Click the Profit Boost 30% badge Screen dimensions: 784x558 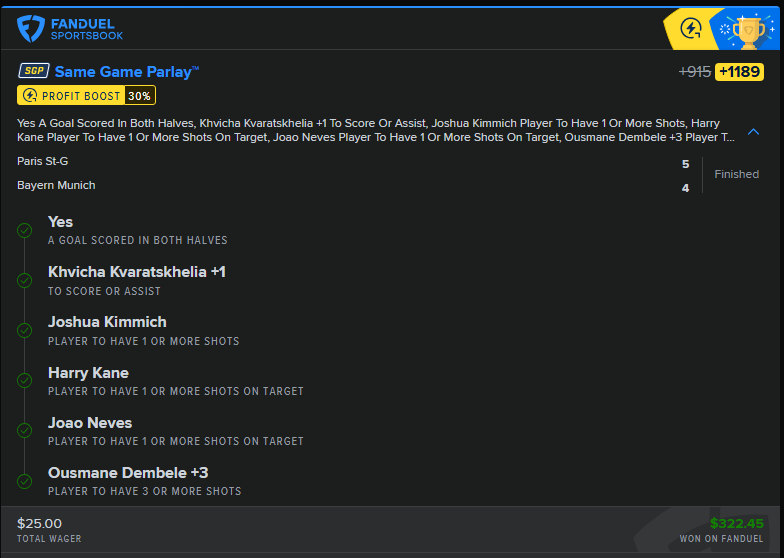point(86,95)
